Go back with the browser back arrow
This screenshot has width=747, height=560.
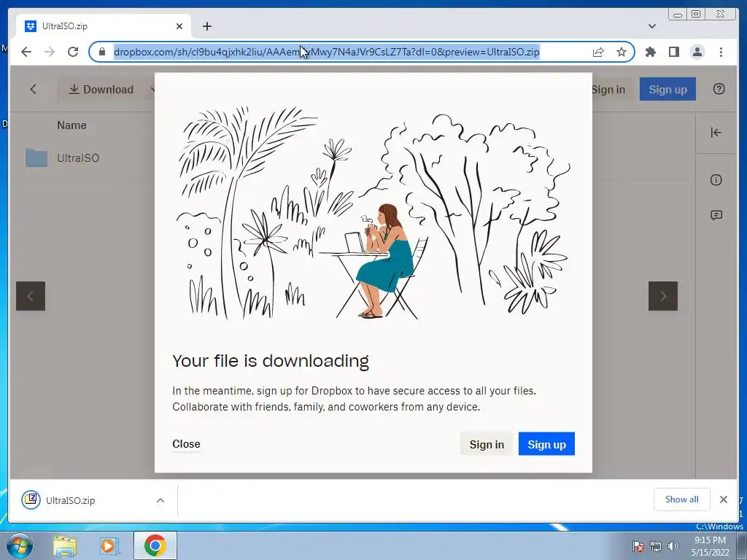(x=26, y=52)
